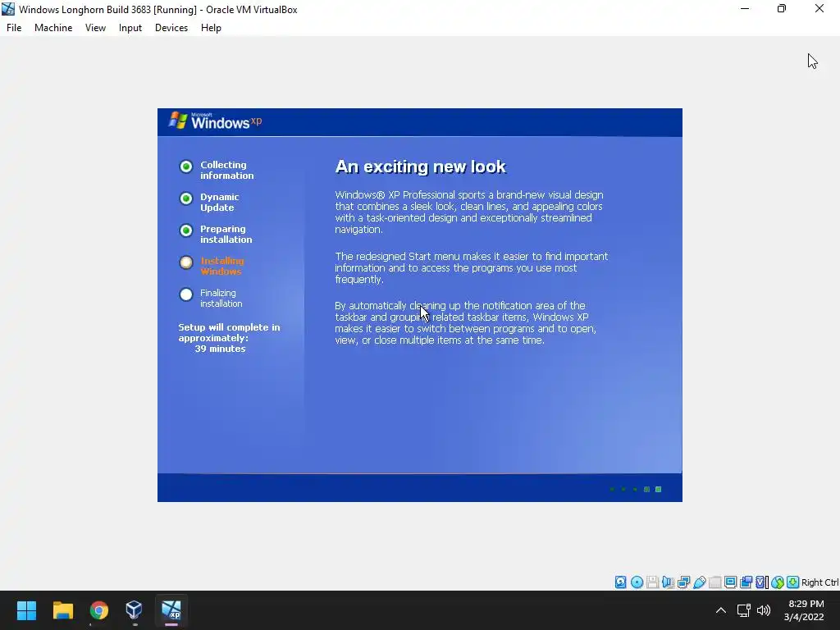Open the Devices menu

(171, 28)
